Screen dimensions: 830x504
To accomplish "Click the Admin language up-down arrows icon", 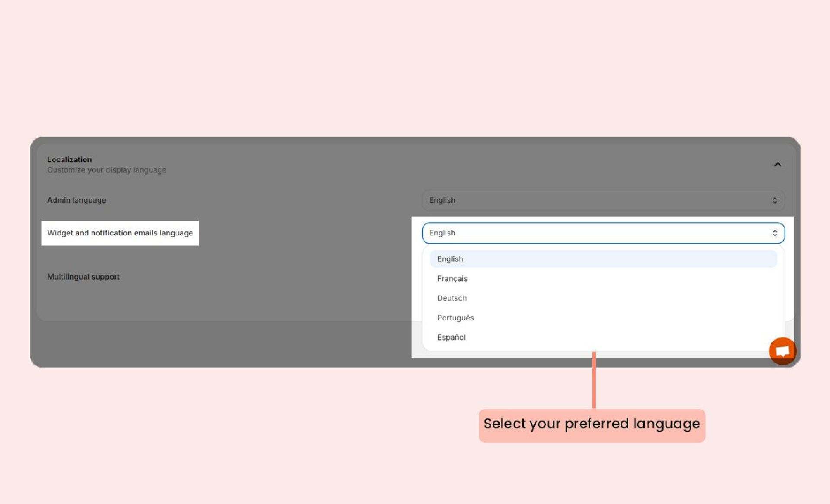I will [775, 201].
